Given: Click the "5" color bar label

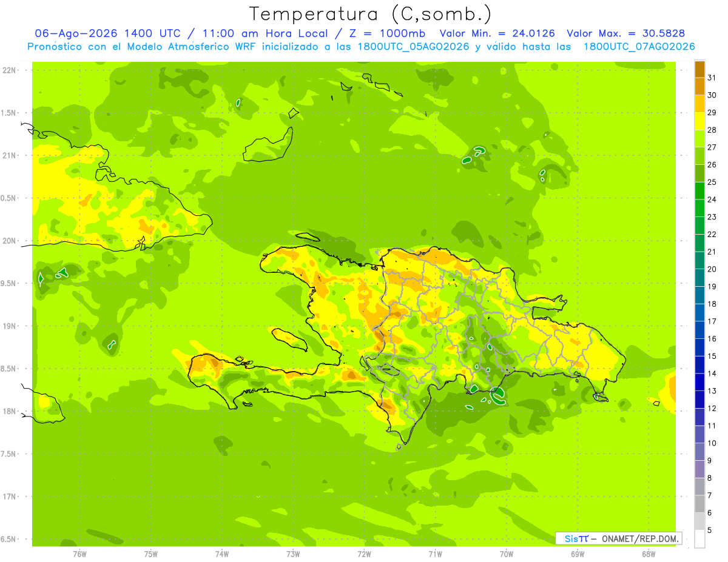Looking at the screenshot, I should (710, 530).
